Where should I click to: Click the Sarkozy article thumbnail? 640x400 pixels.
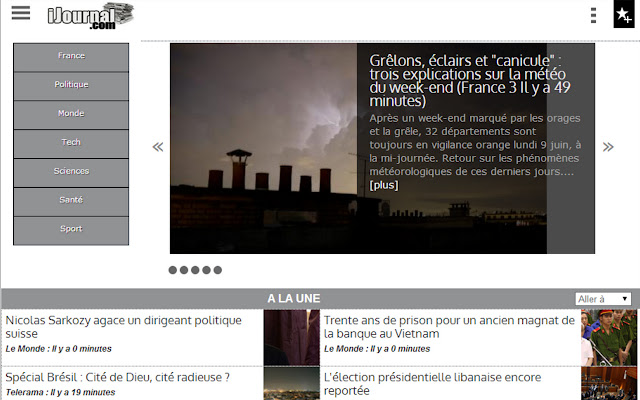tap(291, 337)
